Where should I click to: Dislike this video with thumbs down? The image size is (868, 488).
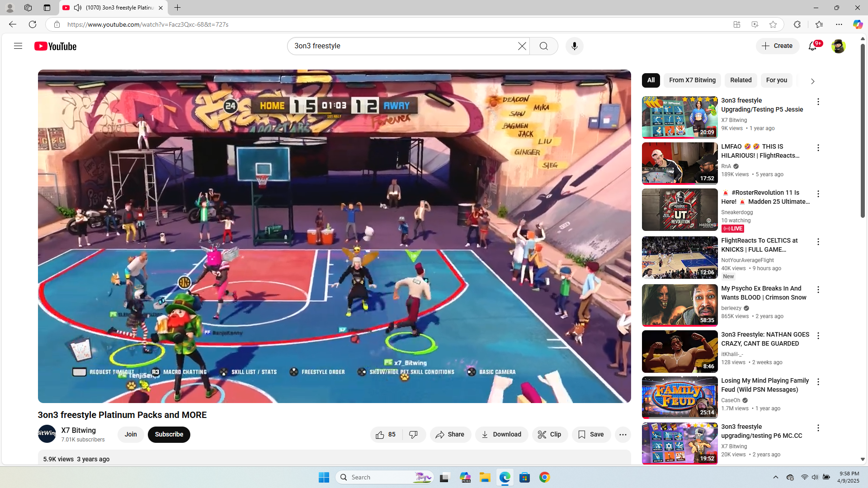[x=414, y=434]
